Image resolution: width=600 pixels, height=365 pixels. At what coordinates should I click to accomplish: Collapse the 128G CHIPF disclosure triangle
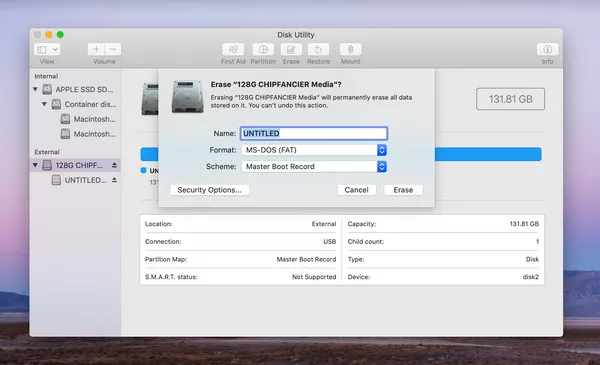pyautogui.click(x=35, y=165)
